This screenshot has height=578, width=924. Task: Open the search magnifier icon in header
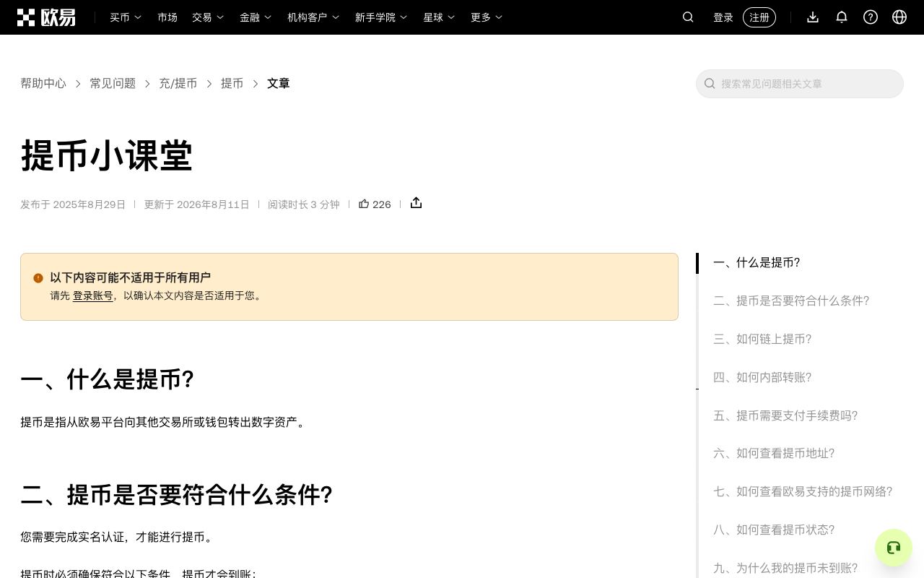click(688, 17)
